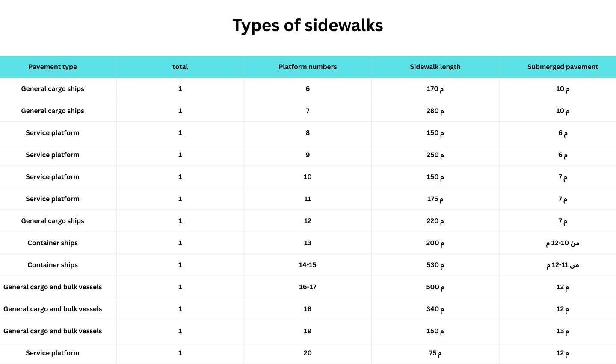
Task: Click the "Types of sidewalks" title
Action: [x=308, y=26]
